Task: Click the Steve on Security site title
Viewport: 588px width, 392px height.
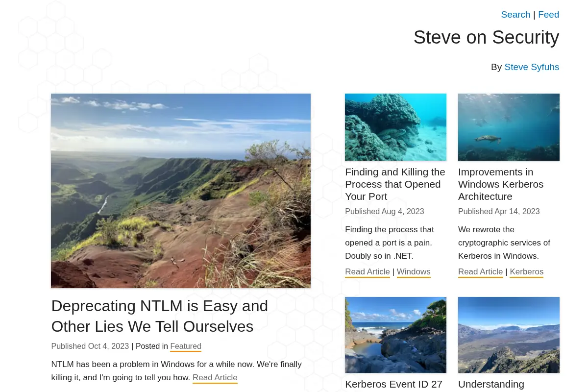Action: (x=486, y=37)
